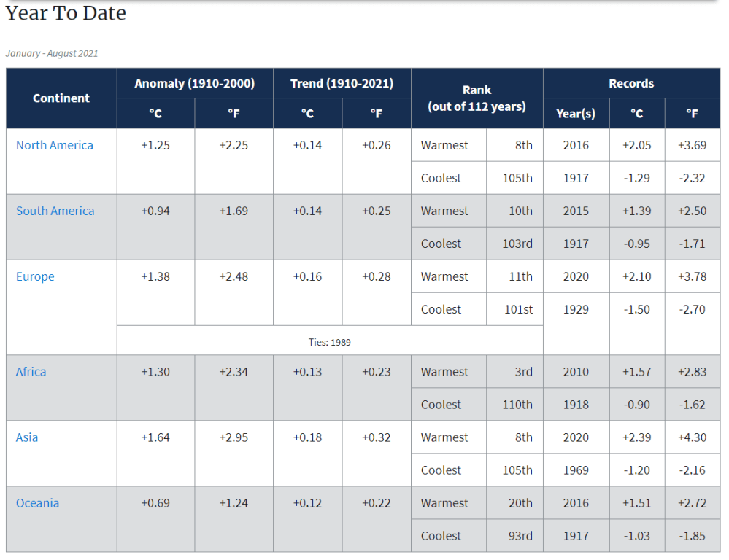Click the Trend (1910-2021) column header
Screen dimensions: 729x560
click(342, 83)
